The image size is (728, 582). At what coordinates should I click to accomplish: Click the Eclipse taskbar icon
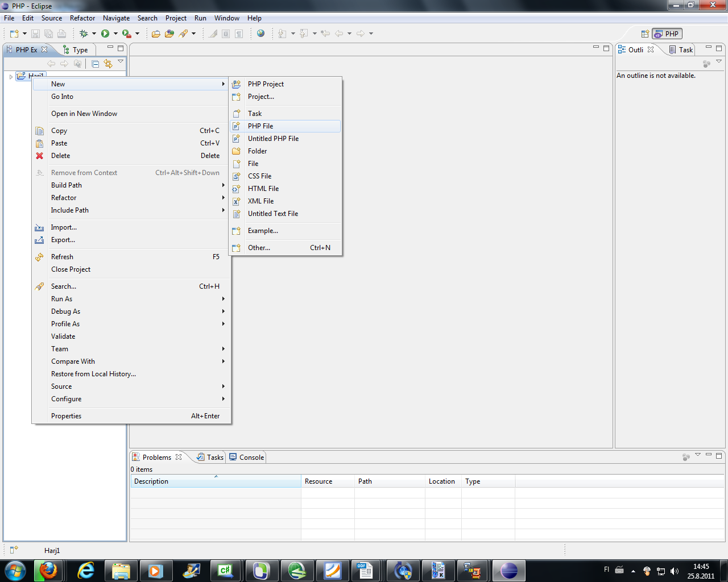click(x=508, y=570)
